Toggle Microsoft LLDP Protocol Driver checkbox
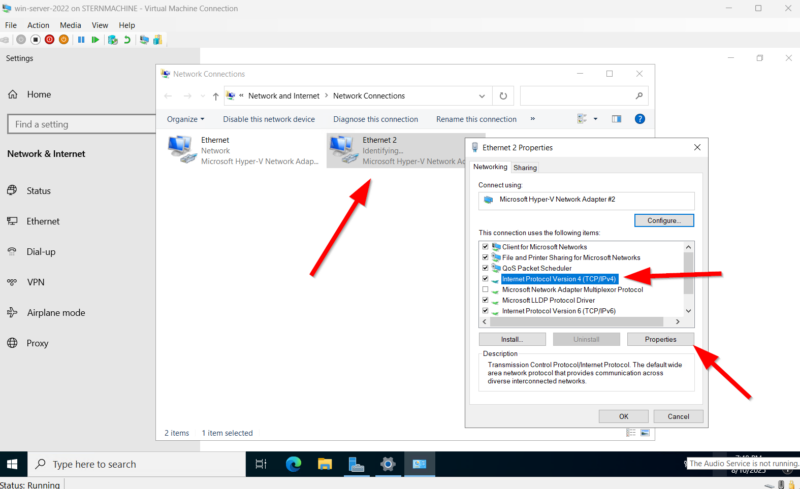This screenshot has width=800, height=489. 485,300
